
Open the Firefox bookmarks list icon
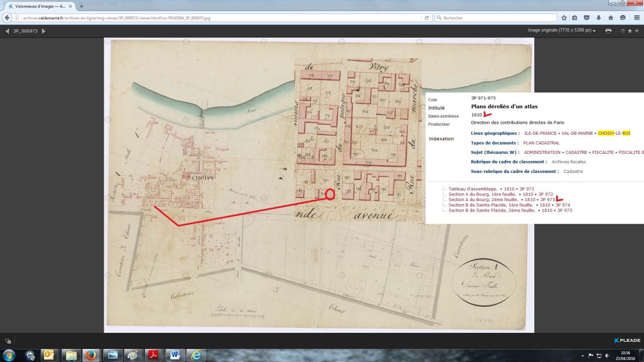575,18
